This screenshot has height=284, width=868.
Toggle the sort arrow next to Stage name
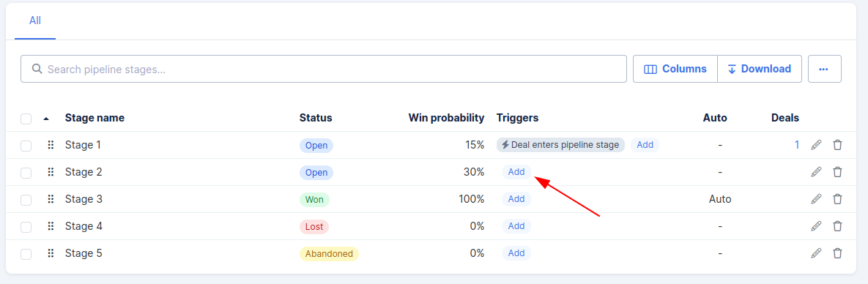[x=46, y=118]
